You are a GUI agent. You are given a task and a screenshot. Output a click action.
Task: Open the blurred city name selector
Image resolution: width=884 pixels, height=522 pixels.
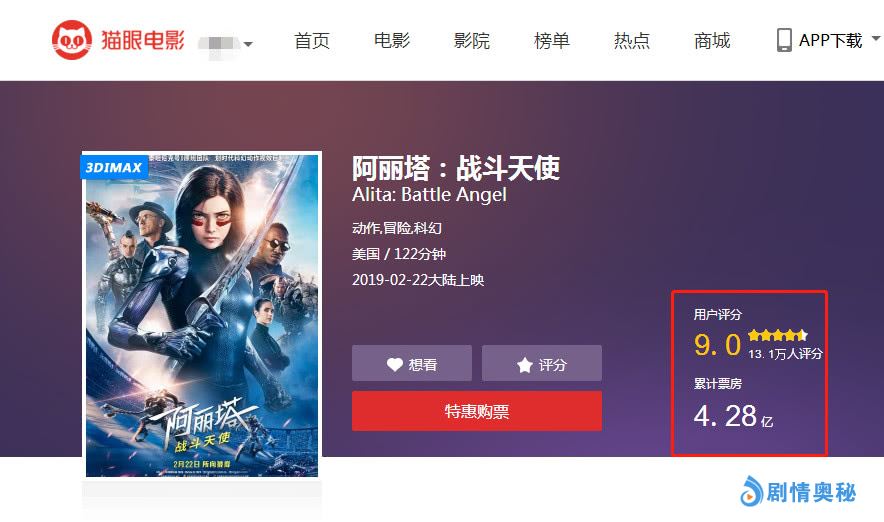click(x=220, y=43)
